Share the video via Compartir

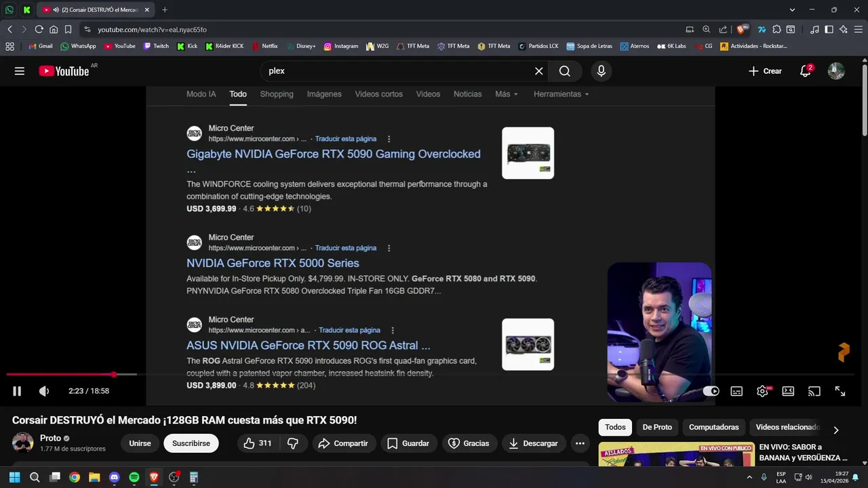(342, 443)
